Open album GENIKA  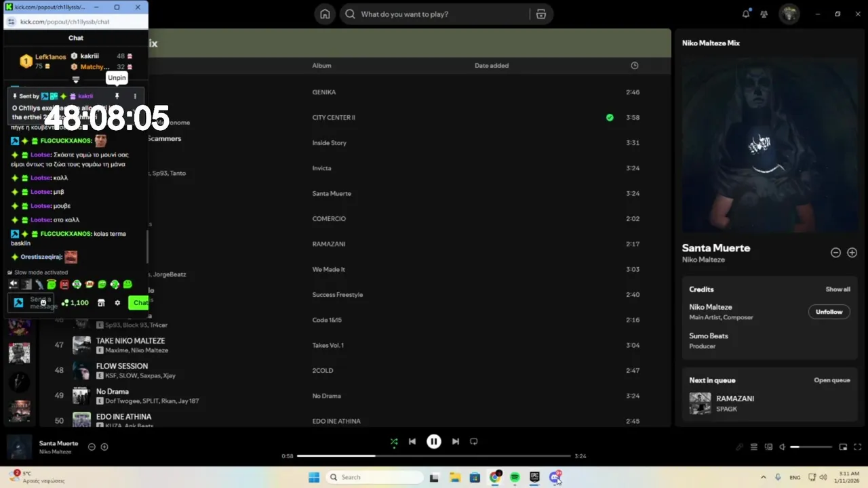pyautogui.click(x=324, y=92)
